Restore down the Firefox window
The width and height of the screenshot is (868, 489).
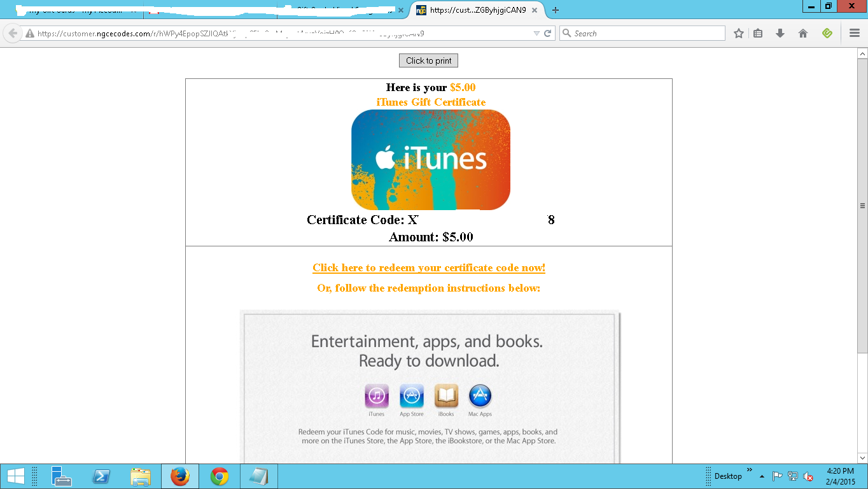pyautogui.click(x=828, y=6)
